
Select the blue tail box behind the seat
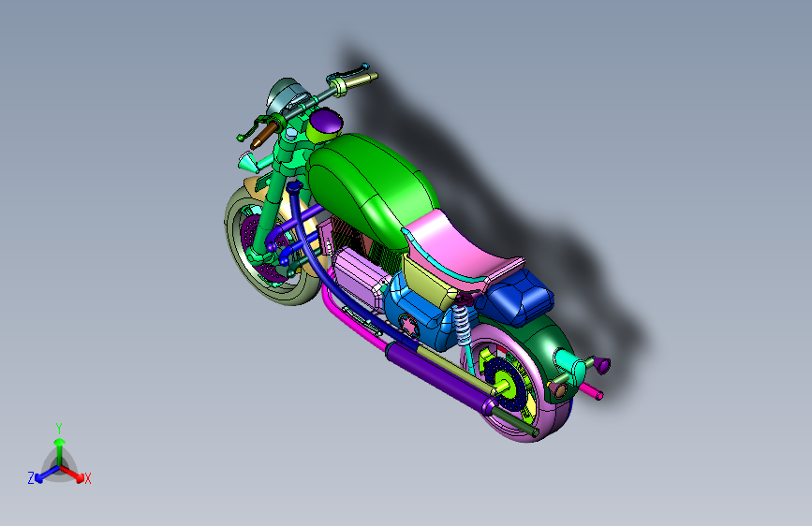tap(518, 298)
